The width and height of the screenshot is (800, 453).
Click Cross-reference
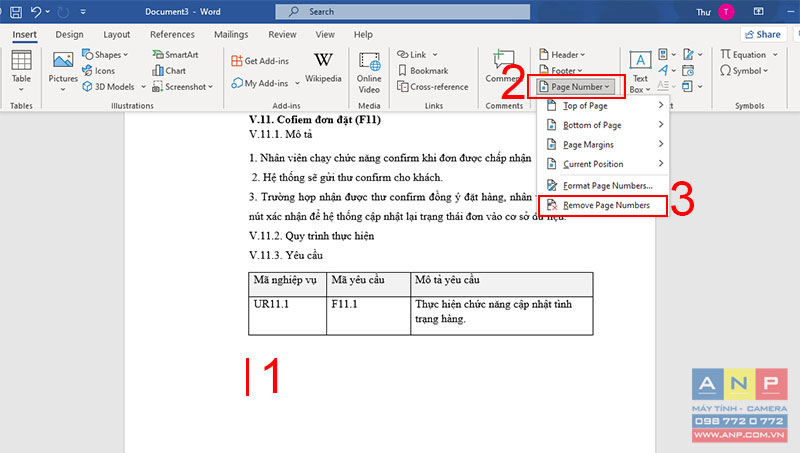point(432,87)
